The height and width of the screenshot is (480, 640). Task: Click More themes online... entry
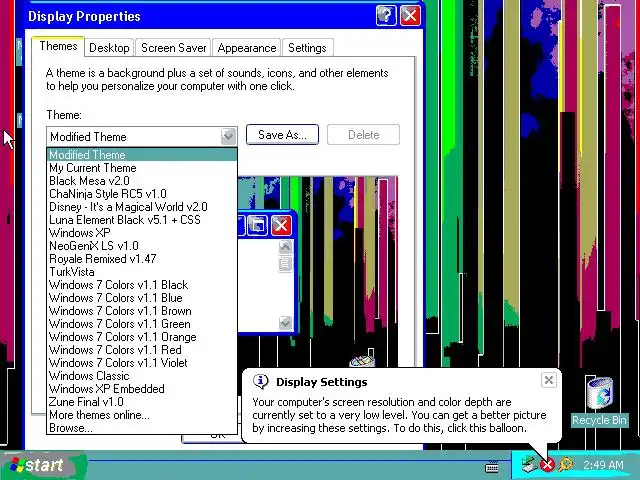click(x=142, y=415)
